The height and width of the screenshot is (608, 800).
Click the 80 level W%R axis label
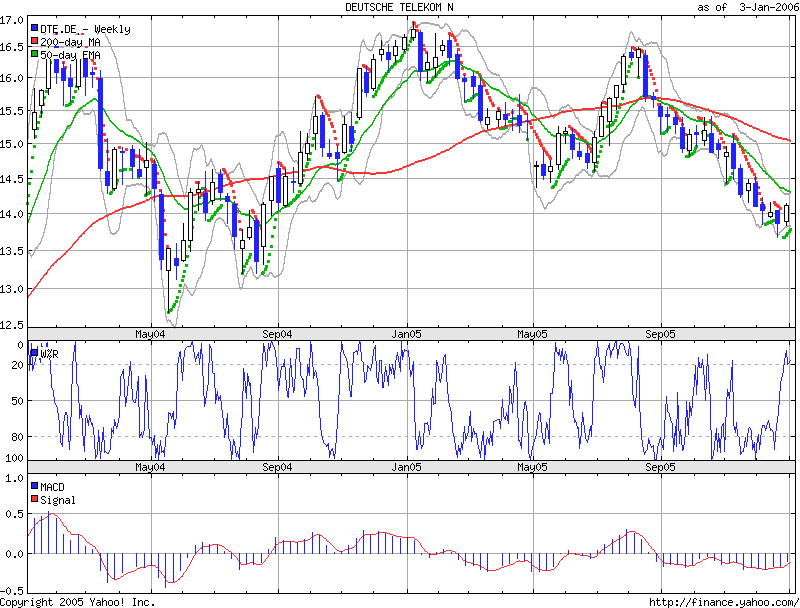17,437
